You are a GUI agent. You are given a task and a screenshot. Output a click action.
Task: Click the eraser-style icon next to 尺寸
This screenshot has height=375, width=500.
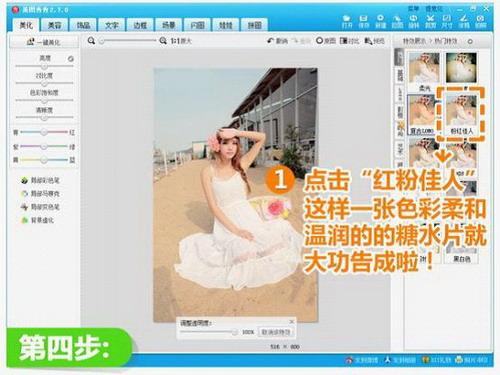tap(464, 21)
